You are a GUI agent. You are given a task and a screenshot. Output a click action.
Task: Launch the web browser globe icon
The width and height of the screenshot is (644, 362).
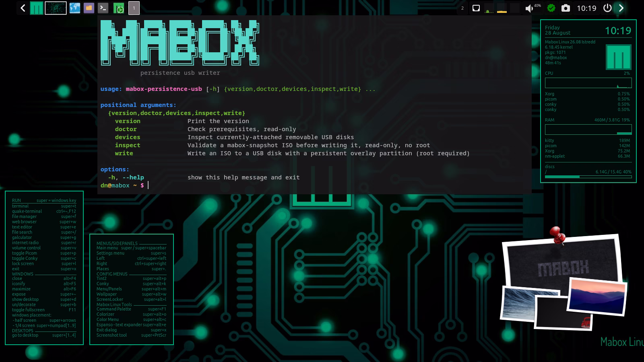point(74,8)
